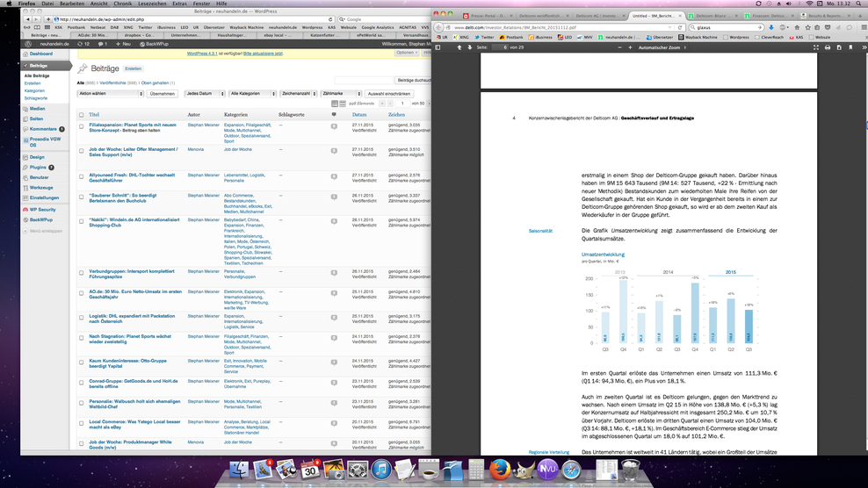Expand the Optionen screen options panel
The height and width of the screenshot is (488, 868).
click(x=407, y=53)
